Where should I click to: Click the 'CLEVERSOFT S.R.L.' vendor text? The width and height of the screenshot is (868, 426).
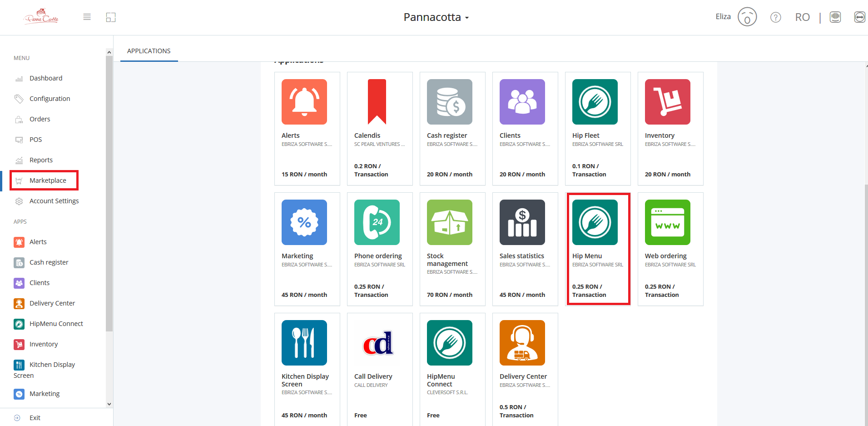click(447, 392)
